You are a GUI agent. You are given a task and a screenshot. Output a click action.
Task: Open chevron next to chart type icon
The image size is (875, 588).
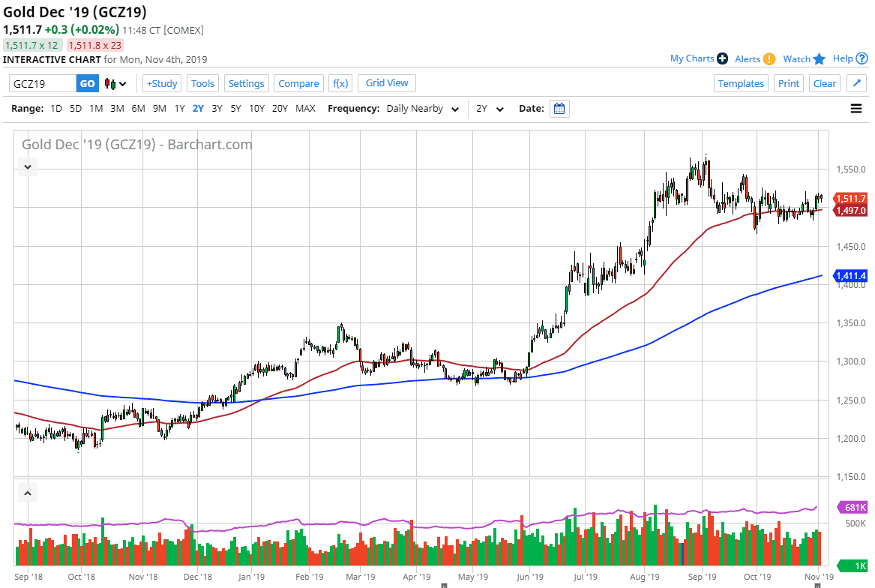[x=123, y=83]
